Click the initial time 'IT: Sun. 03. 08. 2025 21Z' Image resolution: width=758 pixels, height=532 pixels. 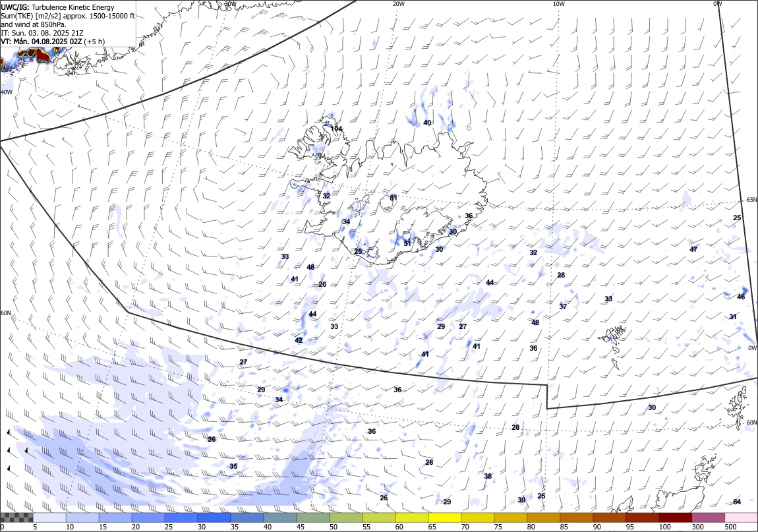[42, 33]
